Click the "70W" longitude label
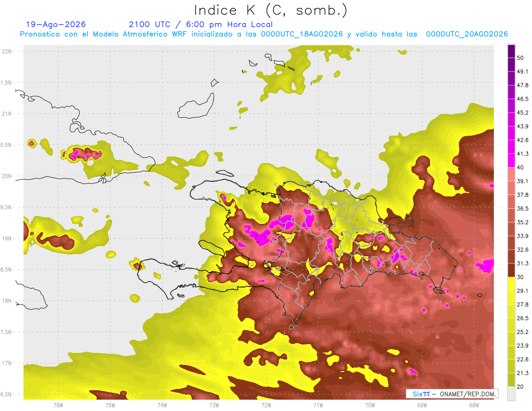Image resolution: width=532 pixels, height=411 pixels. click(370, 405)
